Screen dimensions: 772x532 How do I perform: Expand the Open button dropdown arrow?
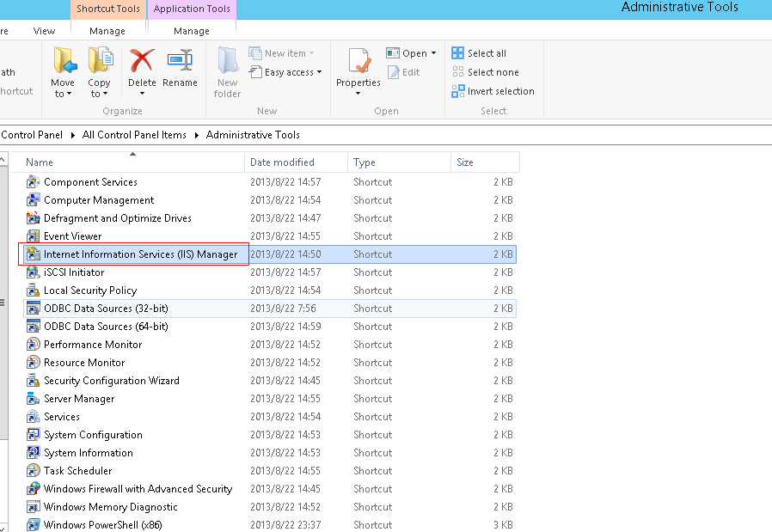[x=434, y=53]
